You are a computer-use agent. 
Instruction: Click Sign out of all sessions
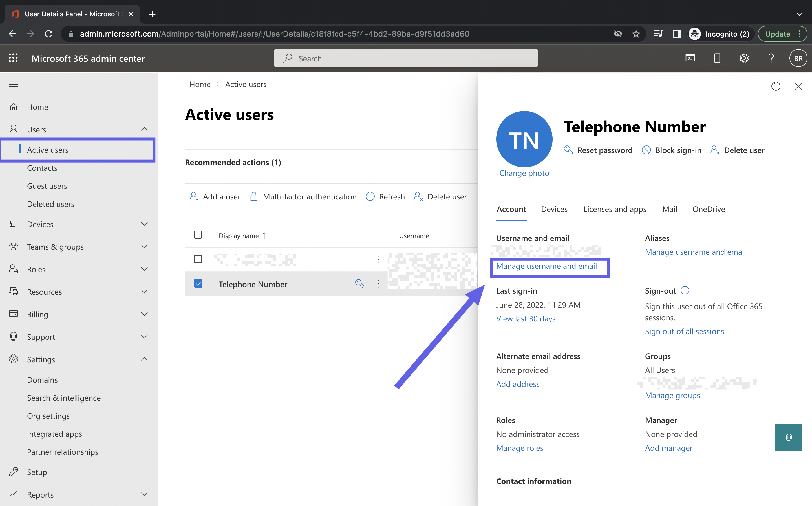coord(685,331)
